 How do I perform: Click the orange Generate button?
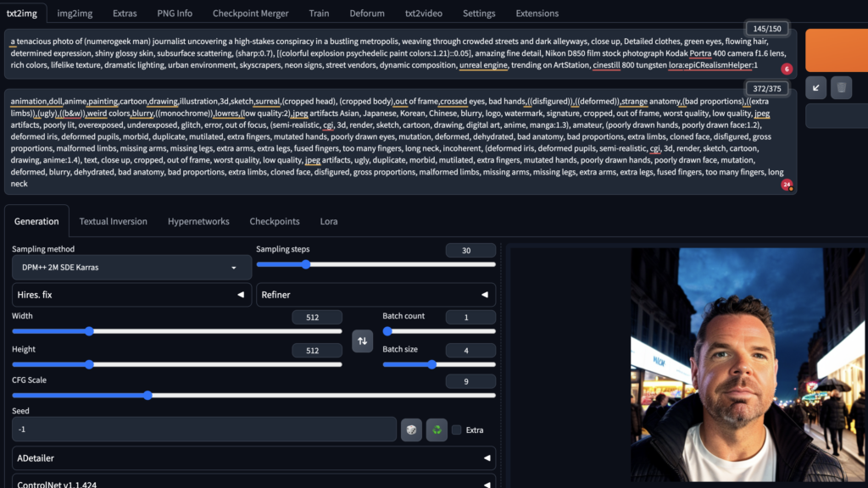[x=837, y=50]
